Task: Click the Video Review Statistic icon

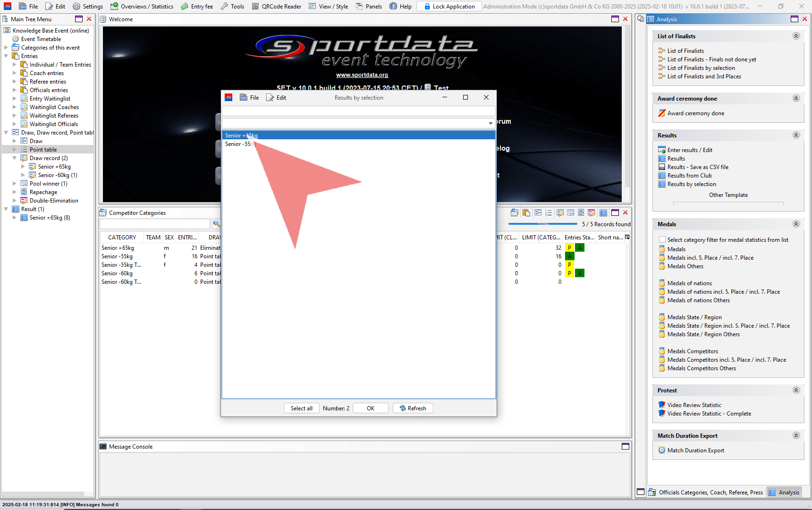Action: coord(662,405)
